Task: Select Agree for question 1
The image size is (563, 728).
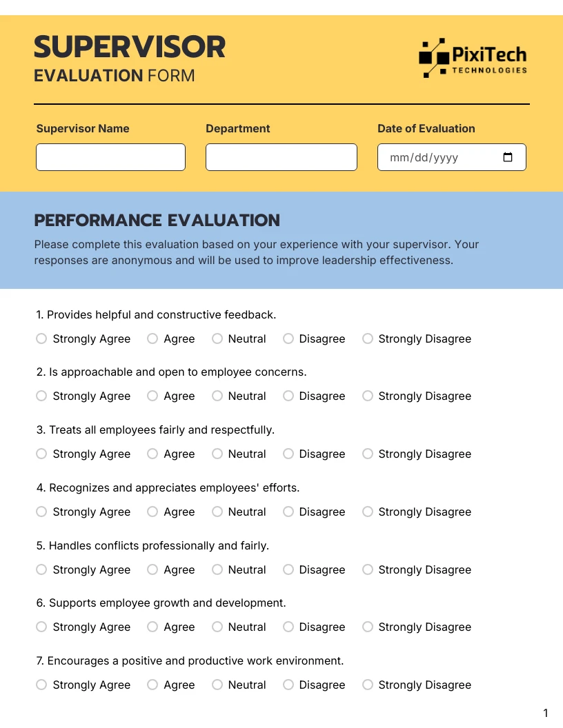Action: [x=152, y=338]
